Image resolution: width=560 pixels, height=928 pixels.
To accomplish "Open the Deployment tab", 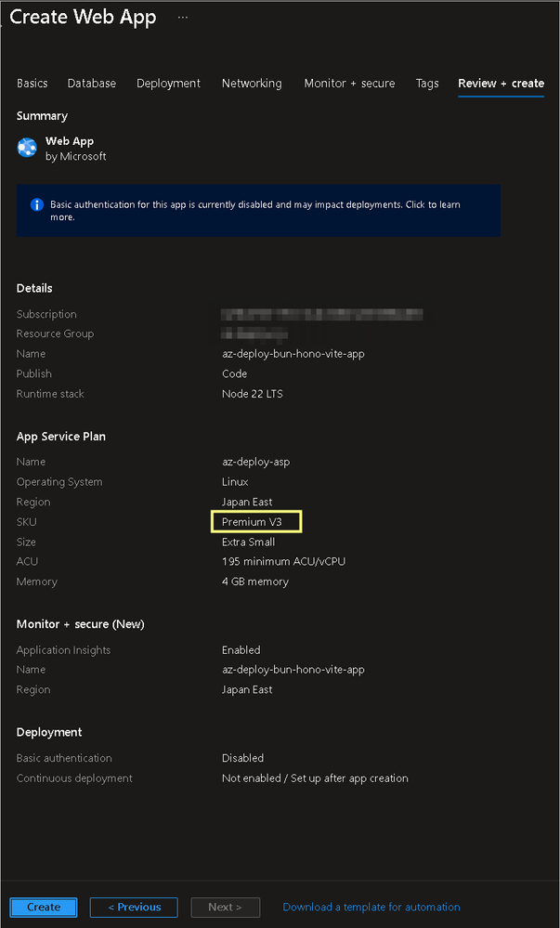I will click(169, 84).
